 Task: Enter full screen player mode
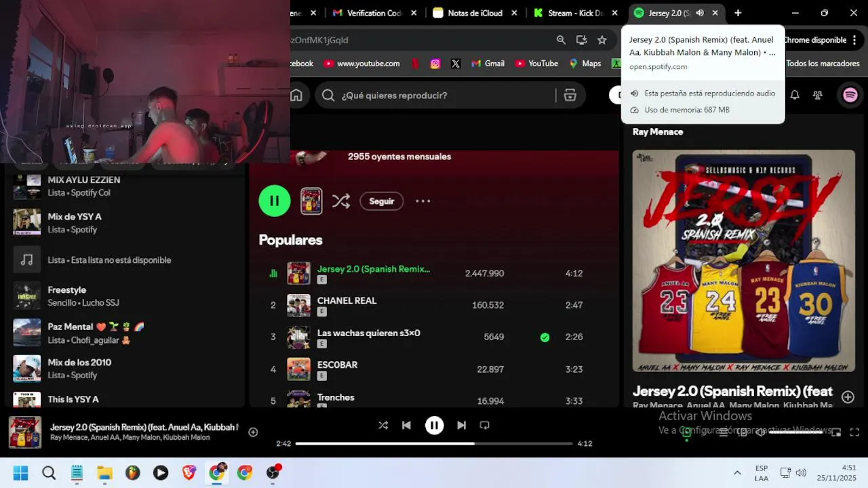[854, 432]
